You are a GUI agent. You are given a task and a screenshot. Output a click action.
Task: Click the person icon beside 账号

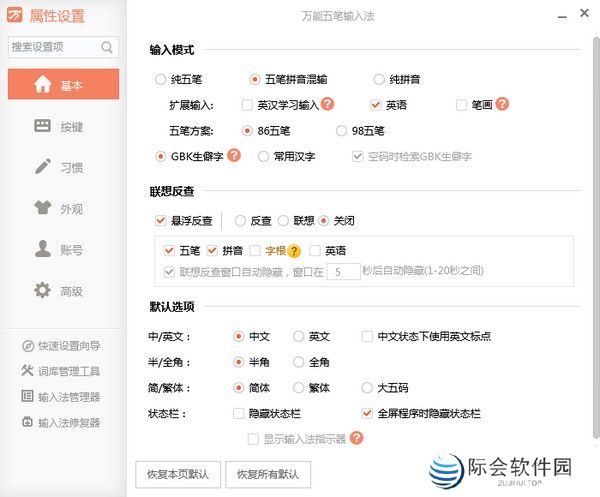42,249
